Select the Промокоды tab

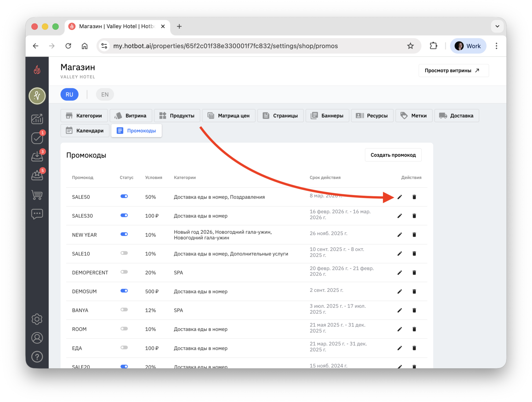pos(136,131)
